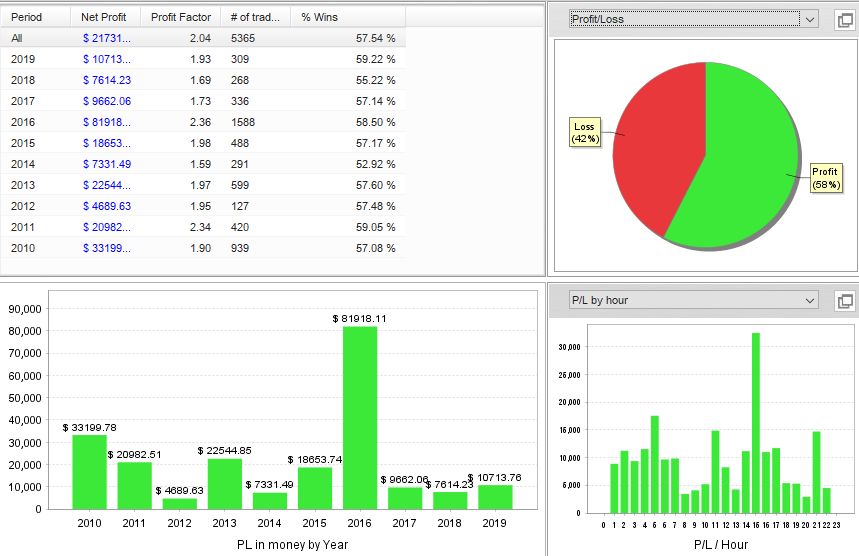Select the 2014 period row
Viewport: 859px width, 556px height.
tap(203, 164)
